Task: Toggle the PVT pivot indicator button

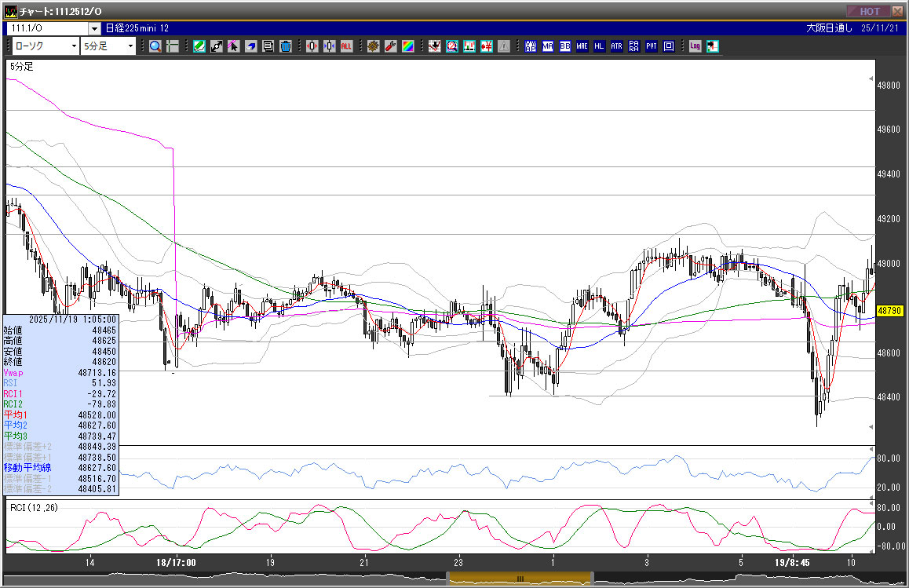Action: pyautogui.click(x=651, y=46)
